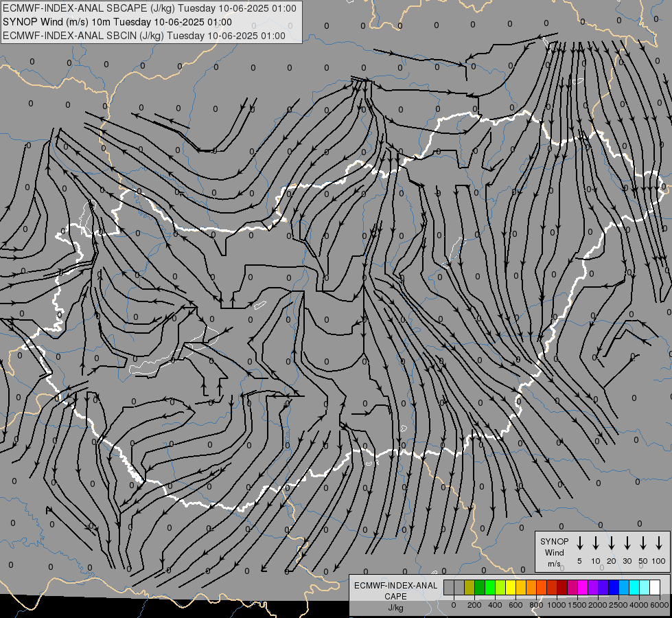Image resolution: width=672 pixels, height=618 pixels.
Task: Click the white swatch ending the CAPE scale
Action: [654, 587]
